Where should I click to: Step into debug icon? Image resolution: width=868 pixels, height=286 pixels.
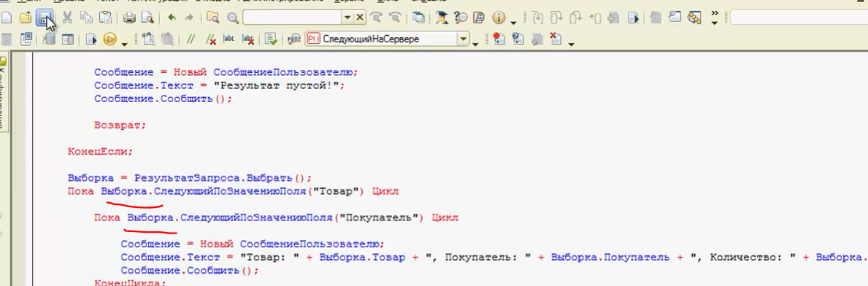pyautogui.click(x=538, y=18)
